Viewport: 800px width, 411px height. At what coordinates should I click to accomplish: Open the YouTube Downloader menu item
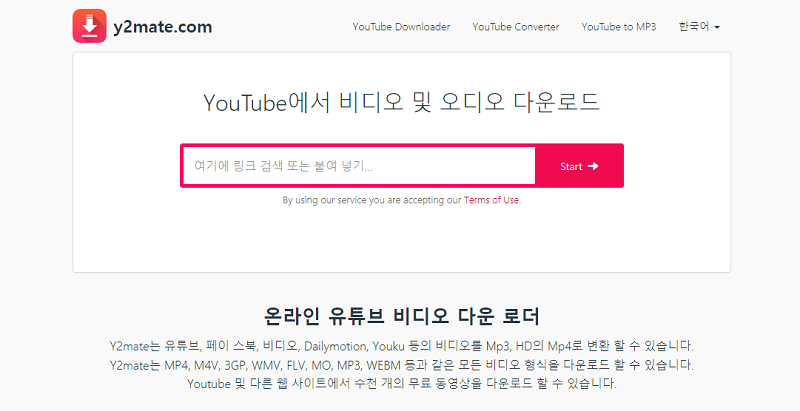402,27
